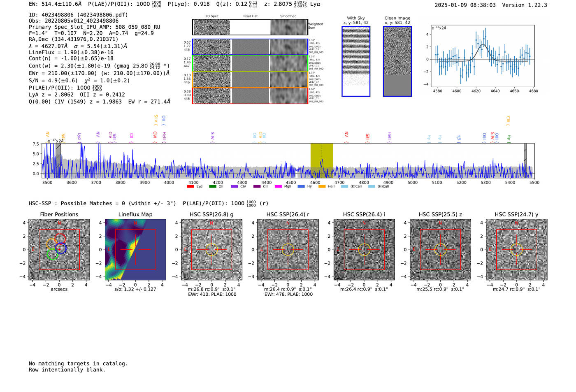Select the EW: 514.4±110.6Å header value

56,4
